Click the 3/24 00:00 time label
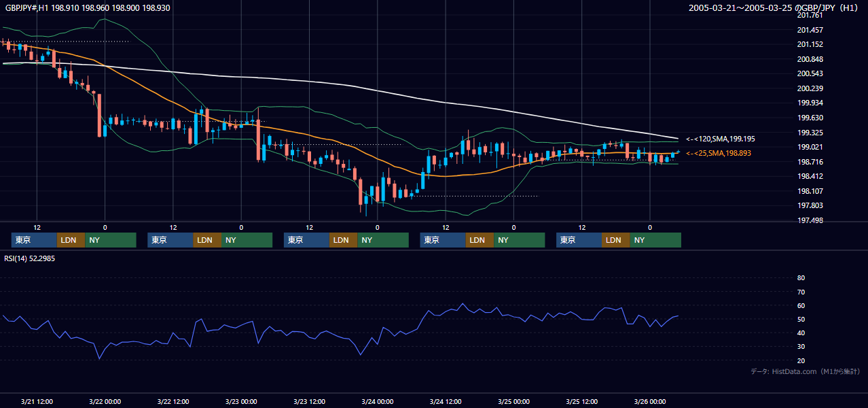 pyautogui.click(x=377, y=401)
